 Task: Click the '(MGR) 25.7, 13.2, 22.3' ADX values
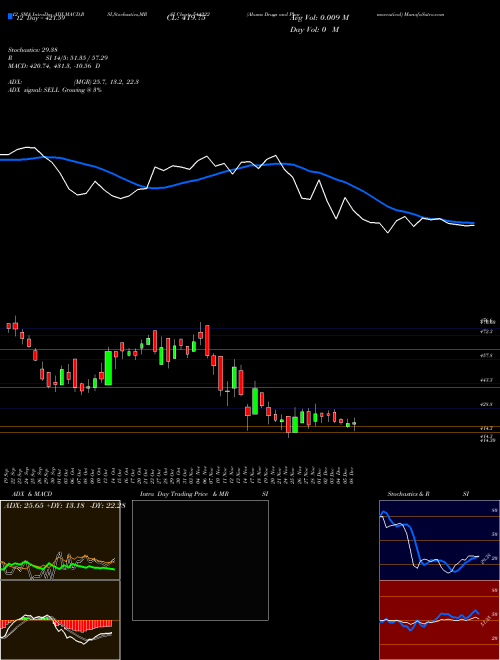[x=106, y=82]
